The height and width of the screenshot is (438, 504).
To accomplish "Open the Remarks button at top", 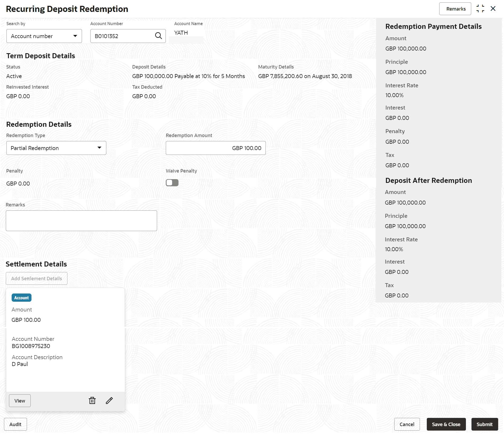I will point(455,9).
